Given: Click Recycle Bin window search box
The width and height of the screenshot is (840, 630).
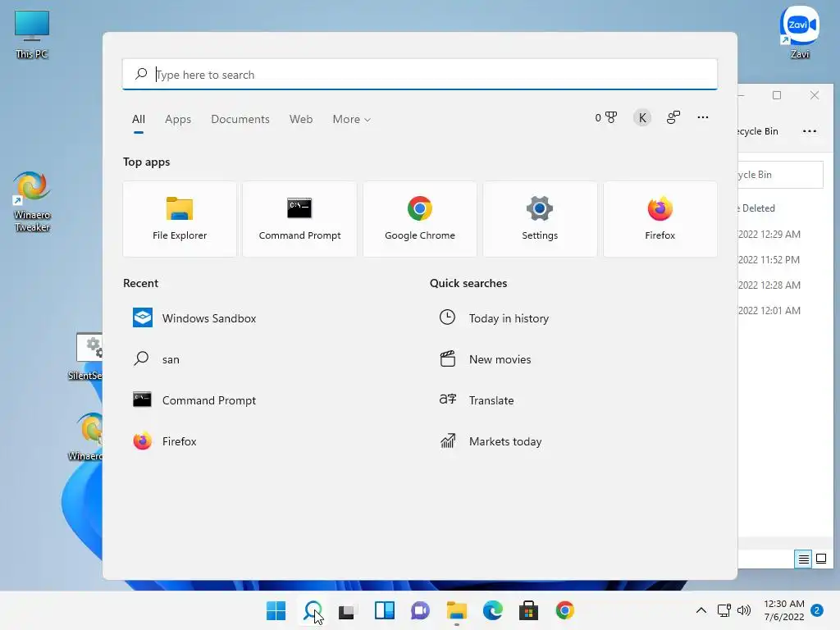Looking at the screenshot, I should tap(780, 175).
